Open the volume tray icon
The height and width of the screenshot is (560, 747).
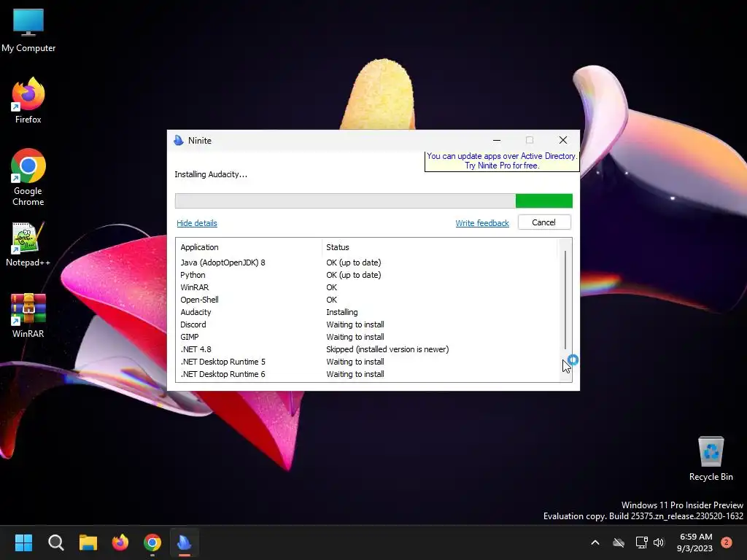(659, 542)
